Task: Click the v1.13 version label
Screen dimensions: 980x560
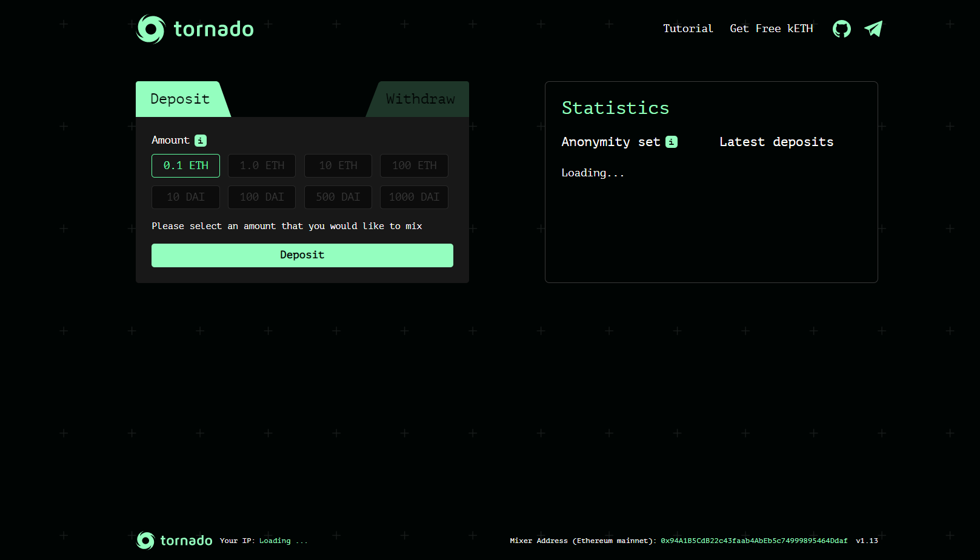Action: 867,541
